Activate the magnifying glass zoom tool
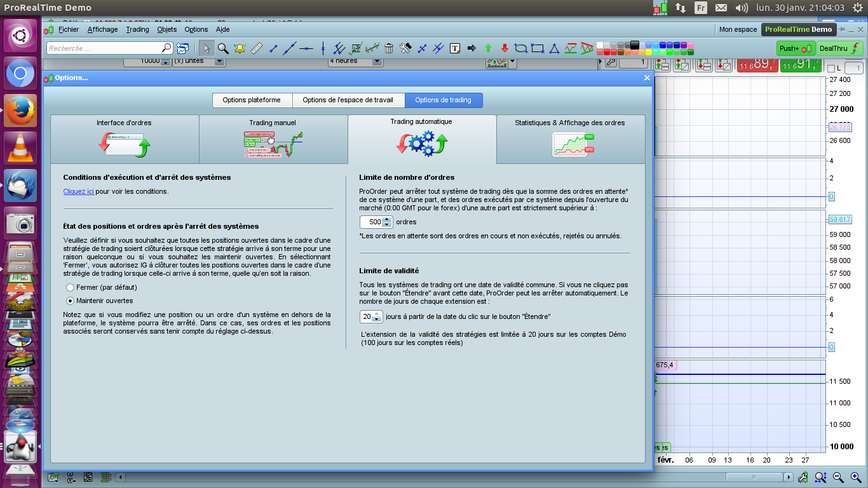 [x=223, y=48]
